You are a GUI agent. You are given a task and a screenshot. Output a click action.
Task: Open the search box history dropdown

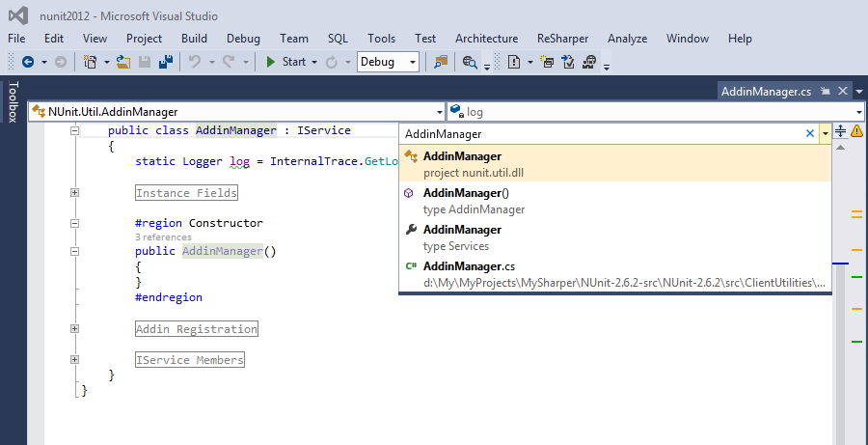(826, 133)
